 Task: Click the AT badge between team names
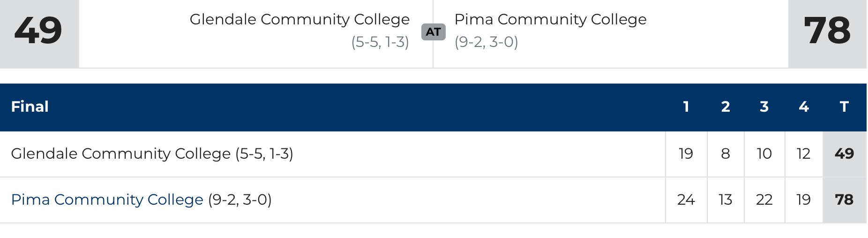click(433, 32)
